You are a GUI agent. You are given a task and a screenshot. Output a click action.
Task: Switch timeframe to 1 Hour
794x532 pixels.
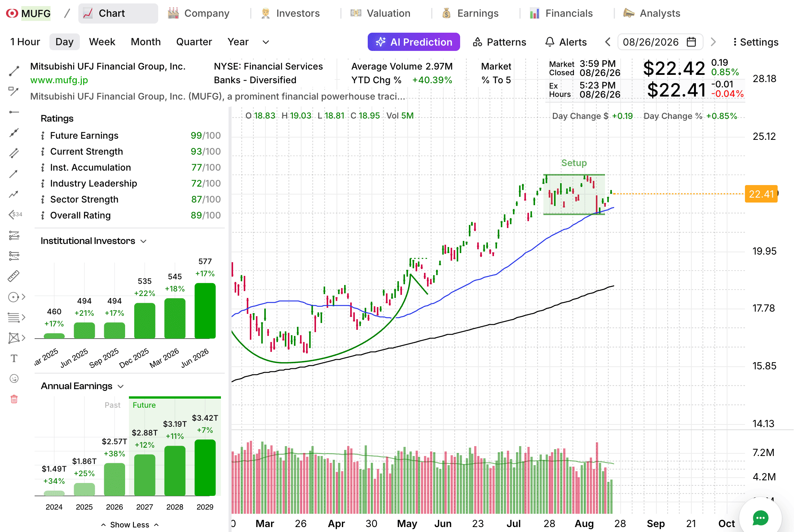(x=25, y=42)
